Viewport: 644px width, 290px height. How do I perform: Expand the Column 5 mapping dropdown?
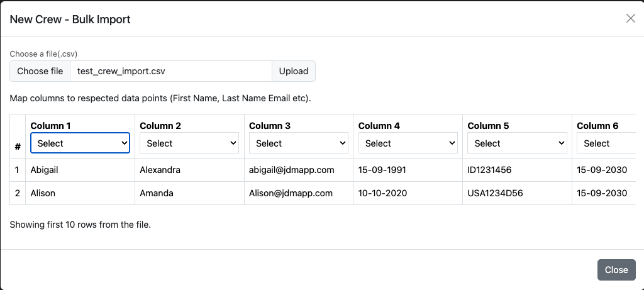tap(517, 143)
